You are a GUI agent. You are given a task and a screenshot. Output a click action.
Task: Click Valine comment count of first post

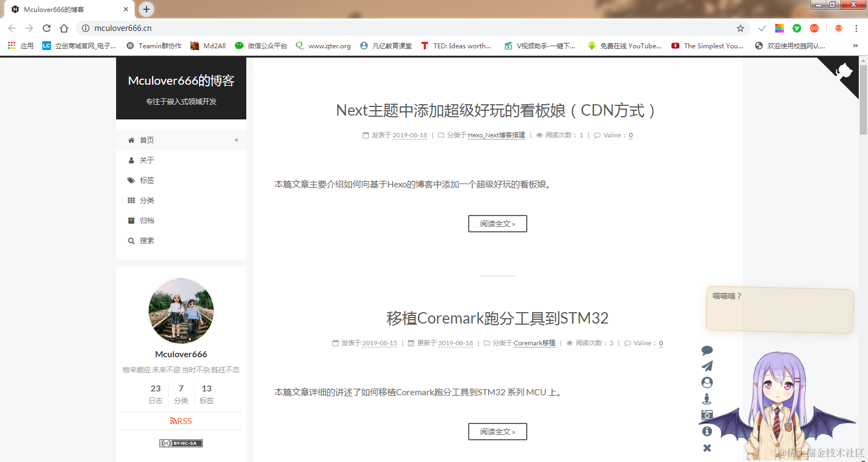click(630, 135)
